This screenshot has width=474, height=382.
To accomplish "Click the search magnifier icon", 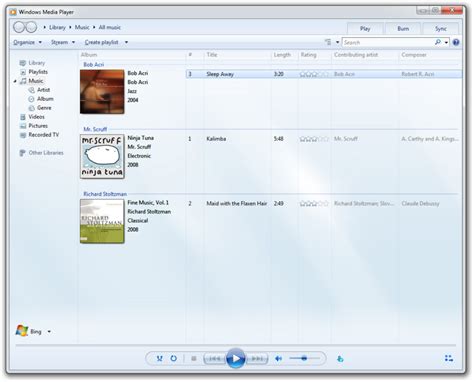I will click(438, 42).
